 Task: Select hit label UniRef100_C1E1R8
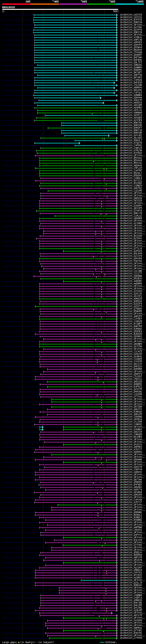click(131, 191)
